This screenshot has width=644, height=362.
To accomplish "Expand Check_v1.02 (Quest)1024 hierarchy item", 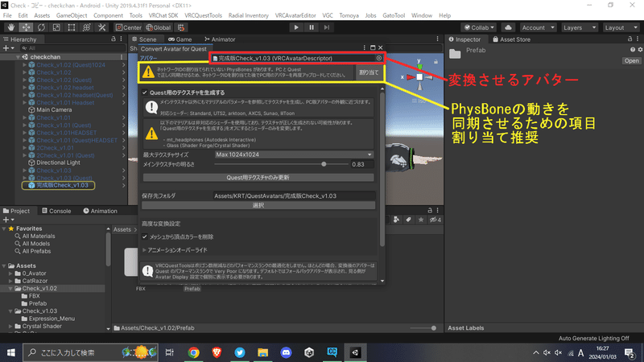I will click(25, 65).
